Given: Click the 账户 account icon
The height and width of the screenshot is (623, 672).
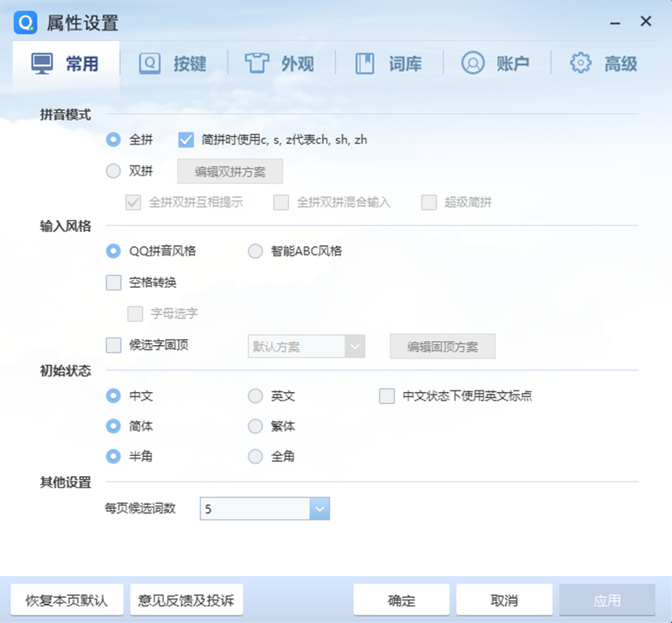Looking at the screenshot, I should (x=472, y=62).
